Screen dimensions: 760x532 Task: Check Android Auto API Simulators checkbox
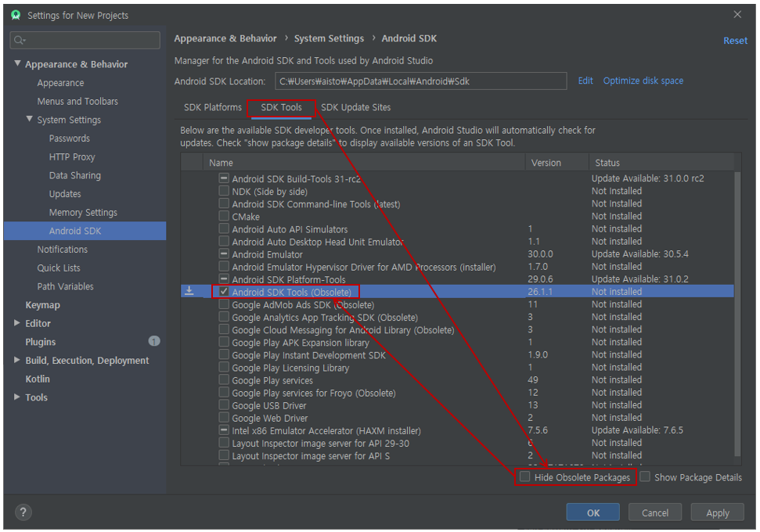click(x=223, y=228)
